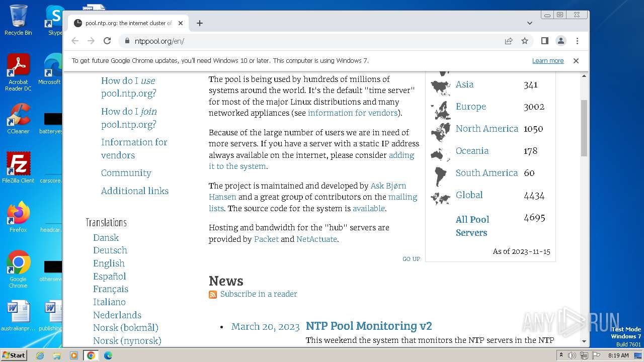Open the Europe server zone link
This screenshot has width=644, height=362.
(471, 107)
